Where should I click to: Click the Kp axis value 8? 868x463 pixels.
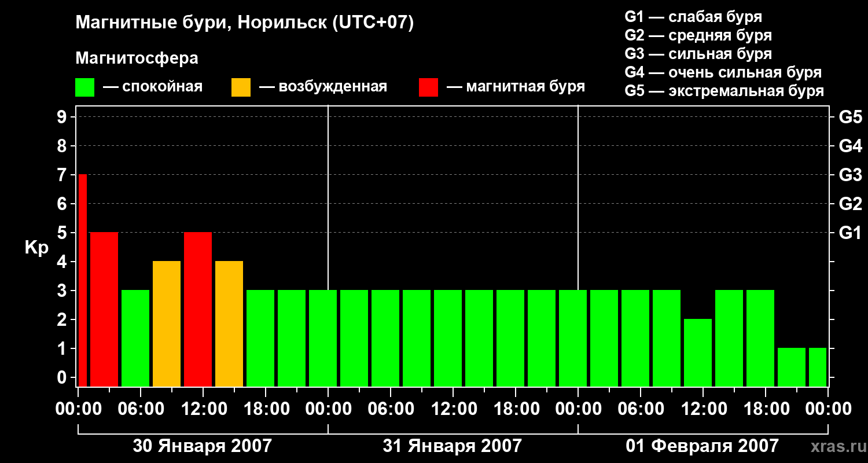click(63, 146)
